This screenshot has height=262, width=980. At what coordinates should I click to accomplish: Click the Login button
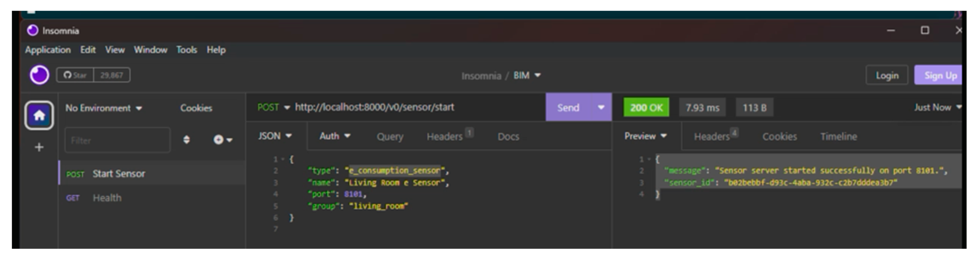887,76
